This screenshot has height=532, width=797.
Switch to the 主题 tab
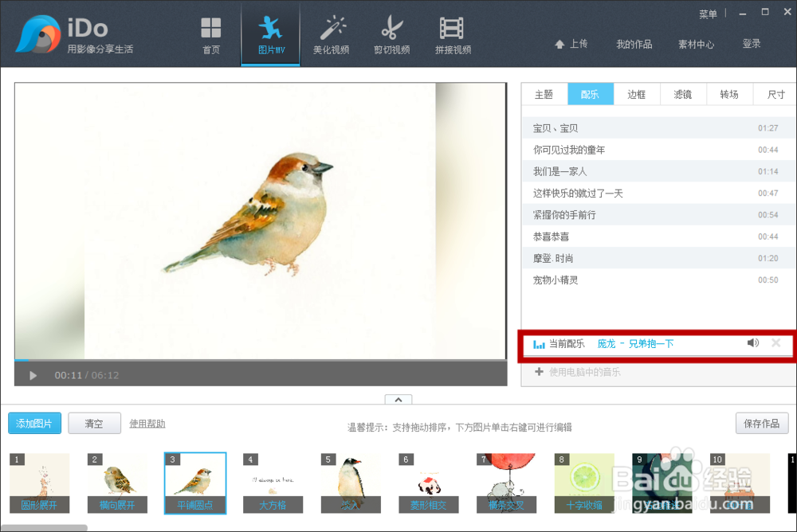pos(544,94)
